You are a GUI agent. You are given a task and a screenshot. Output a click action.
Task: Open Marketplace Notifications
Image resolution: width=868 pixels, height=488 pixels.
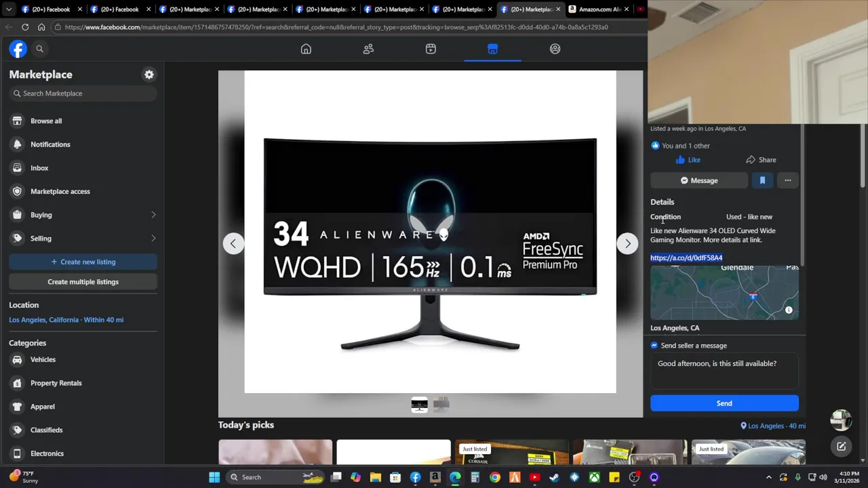click(83, 144)
